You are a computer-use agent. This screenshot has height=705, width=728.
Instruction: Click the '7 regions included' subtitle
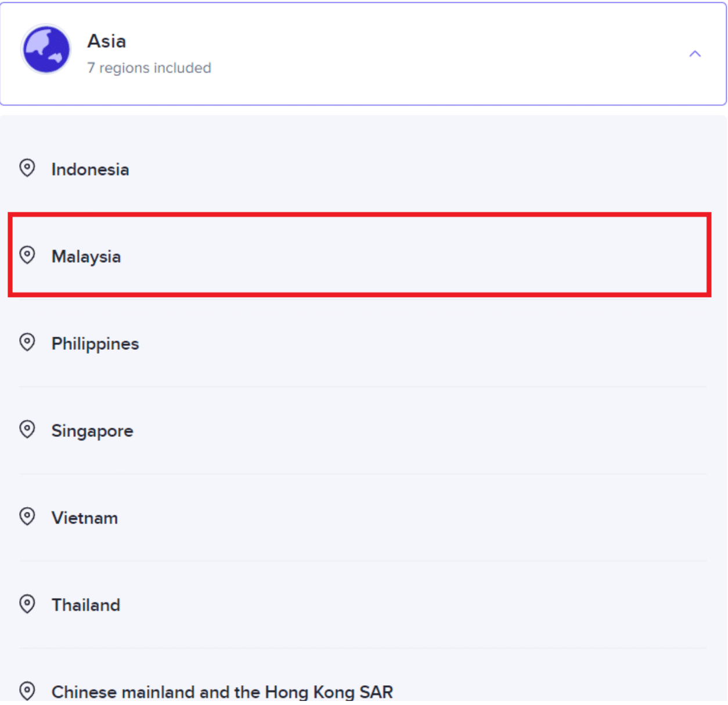pos(149,68)
